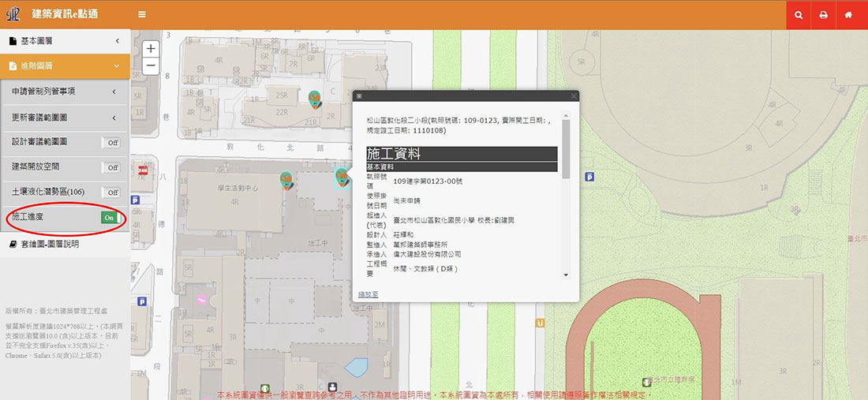Viewport: 868px width, 400px height.
Task: Turn off the 施工進度 layer toggle
Action: point(110,217)
